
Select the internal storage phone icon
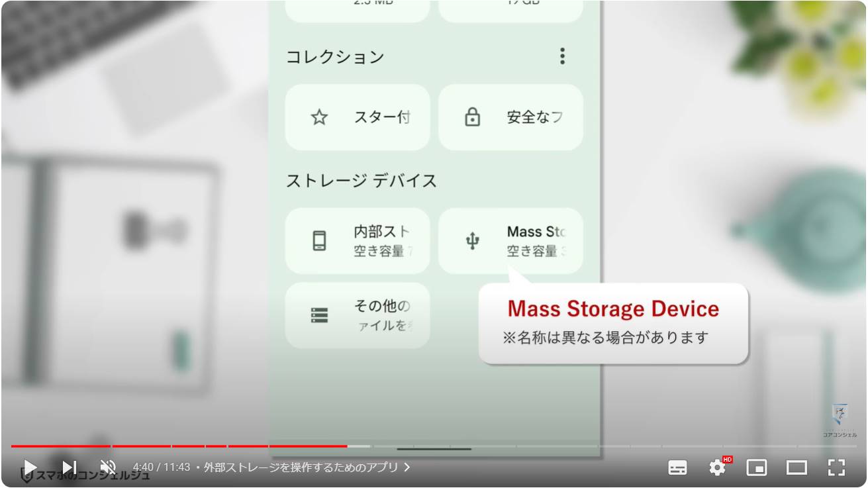[320, 241]
